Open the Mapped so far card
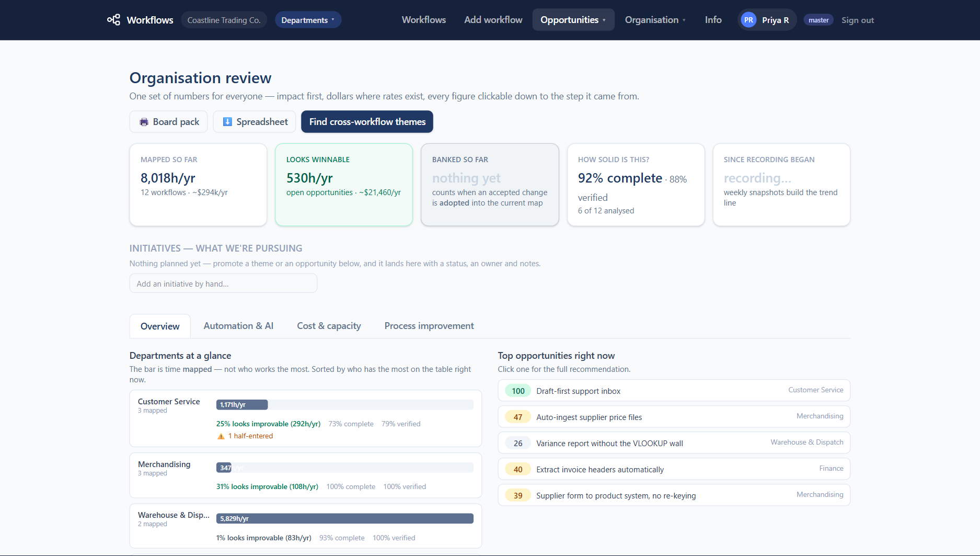 [198, 185]
